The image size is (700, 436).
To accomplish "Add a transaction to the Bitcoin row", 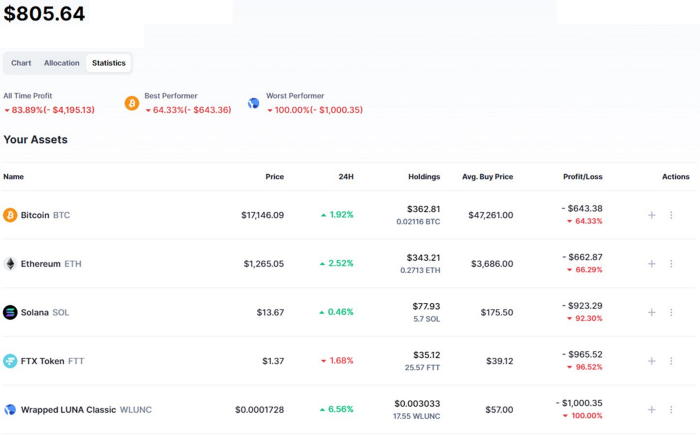I will (x=651, y=215).
